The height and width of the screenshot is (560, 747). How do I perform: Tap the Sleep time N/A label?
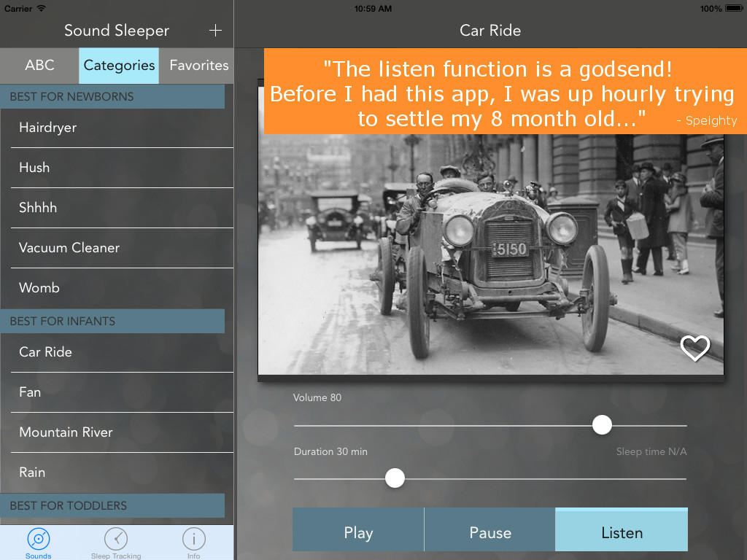[x=651, y=451]
